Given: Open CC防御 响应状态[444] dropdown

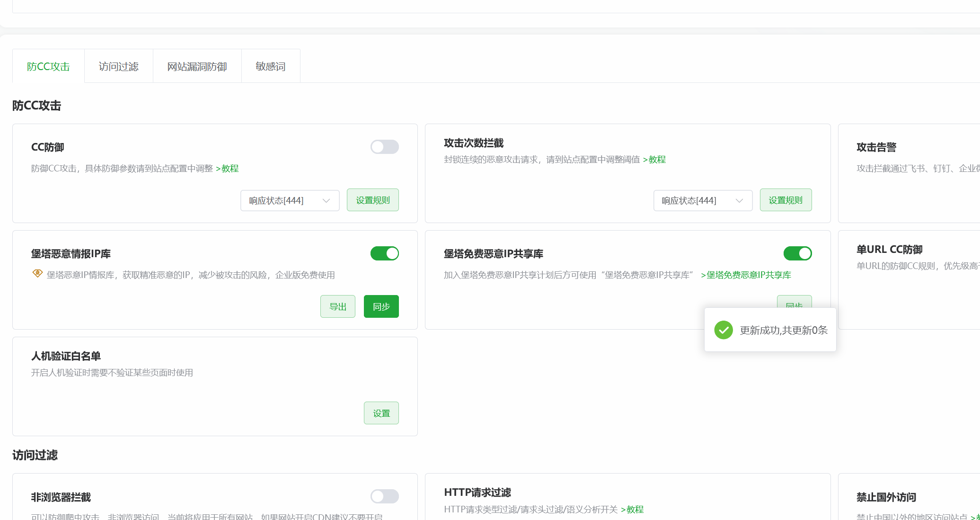Looking at the screenshot, I should tap(290, 200).
